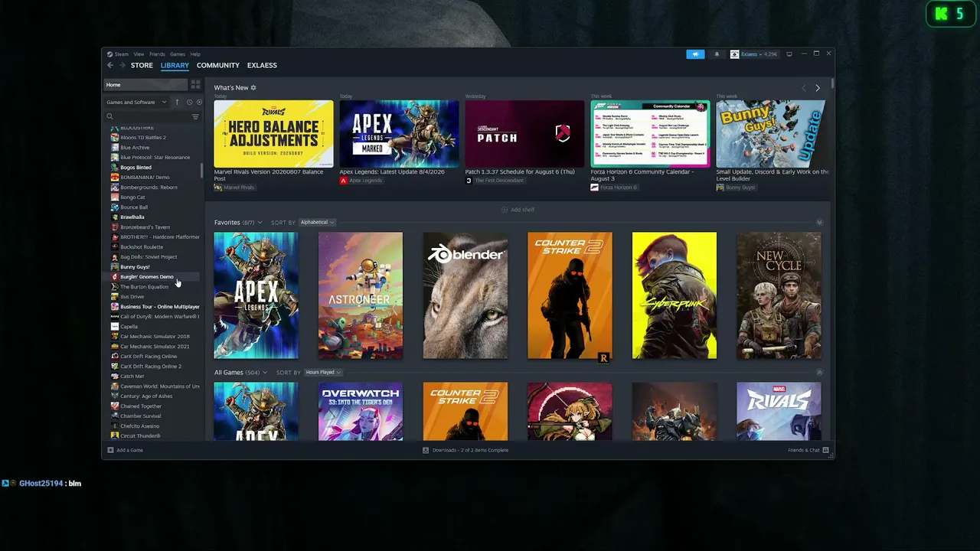This screenshot has width=980, height=551.
Task: Select The Burton Equation in game list
Action: (x=152, y=286)
